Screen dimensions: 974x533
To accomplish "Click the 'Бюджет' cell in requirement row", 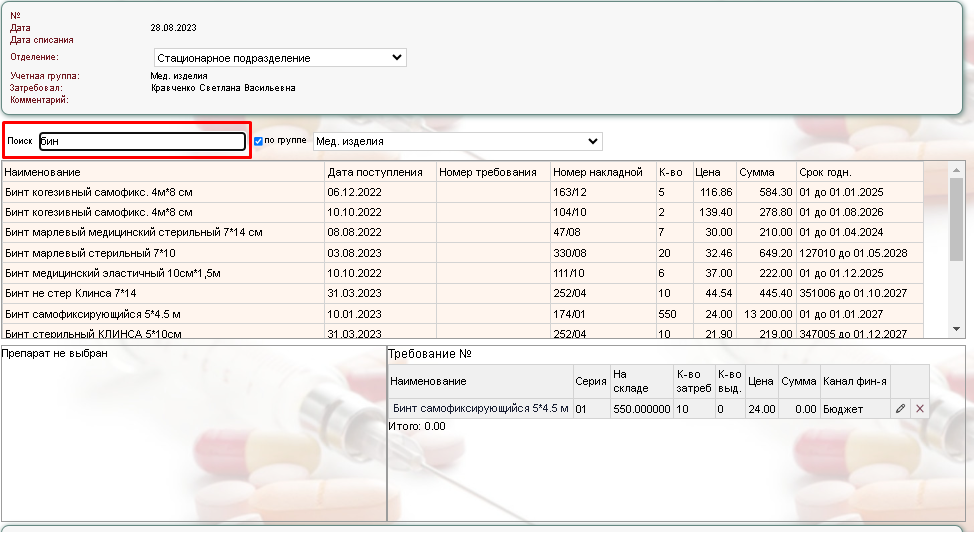I will pyautogui.click(x=843, y=409).
